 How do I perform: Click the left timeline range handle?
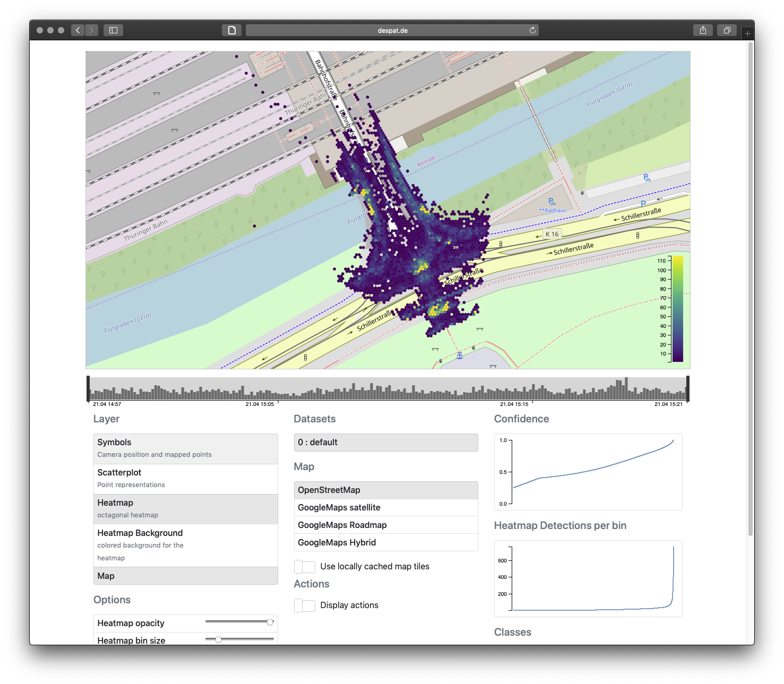point(89,389)
